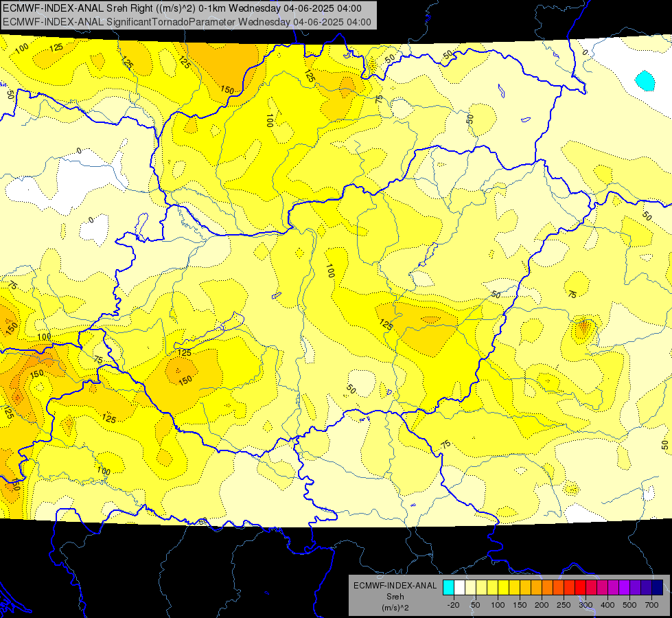Click the legend tick label 100
The height and width of the screenshot is (618, 672).
[x=498, y=605]
